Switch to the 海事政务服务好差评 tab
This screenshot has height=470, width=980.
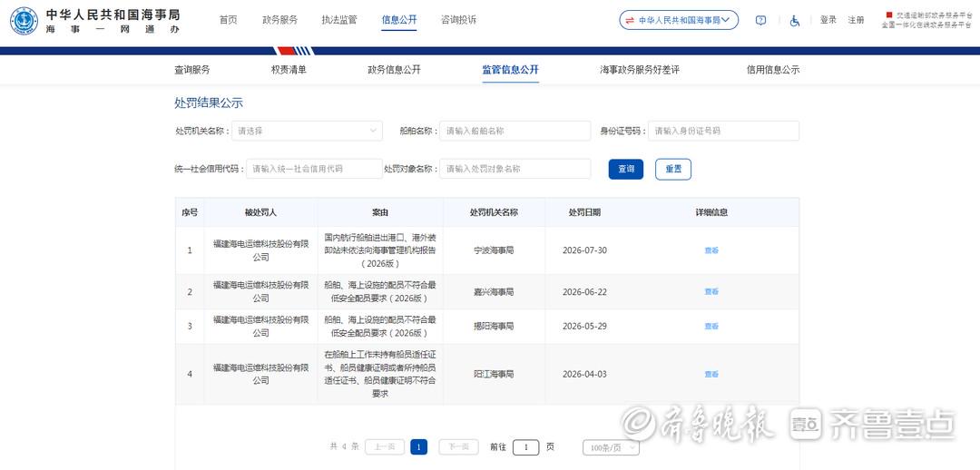pos(640,70)
